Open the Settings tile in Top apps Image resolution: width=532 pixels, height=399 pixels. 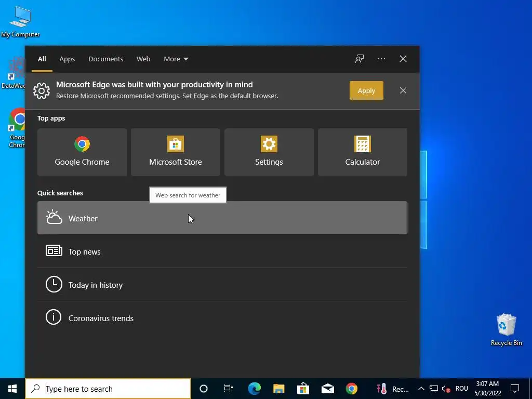269,152
